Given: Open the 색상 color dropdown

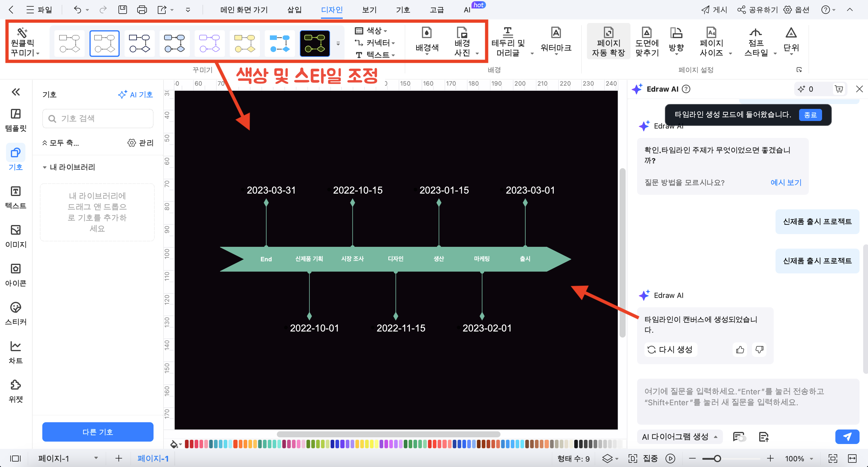Looking at the screenshot, I should click(371, 31).
